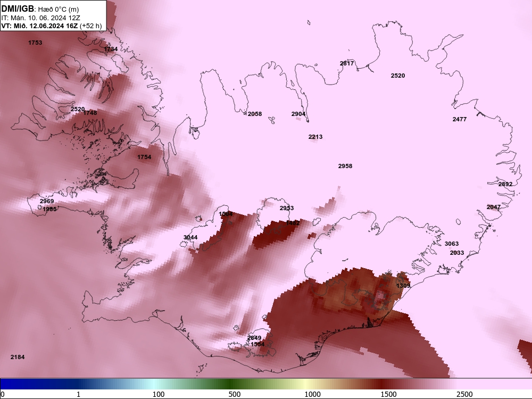This screenshot has width=532, height=399.
Task: Click the 2213 height label
Action: pos(315,137)
